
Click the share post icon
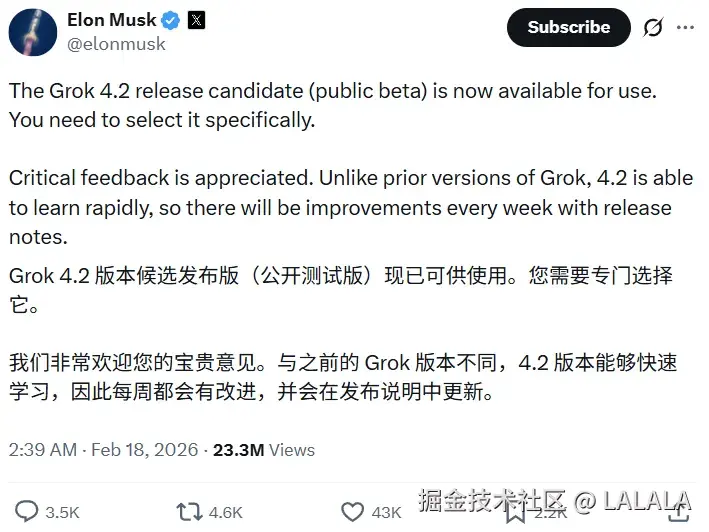[680, 512]
